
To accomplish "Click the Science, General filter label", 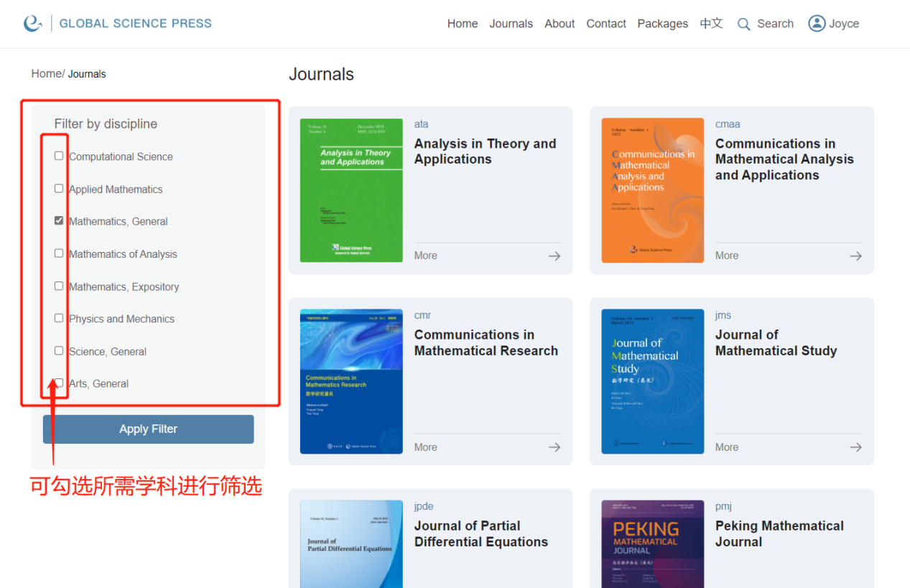I will click(108, 352).
